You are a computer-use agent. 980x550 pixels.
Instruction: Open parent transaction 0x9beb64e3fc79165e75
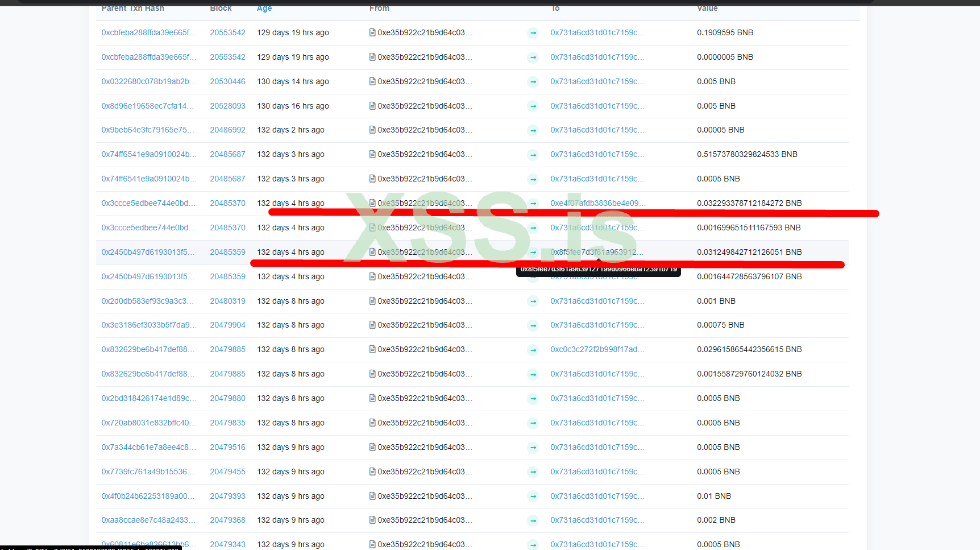coord(148,130)
